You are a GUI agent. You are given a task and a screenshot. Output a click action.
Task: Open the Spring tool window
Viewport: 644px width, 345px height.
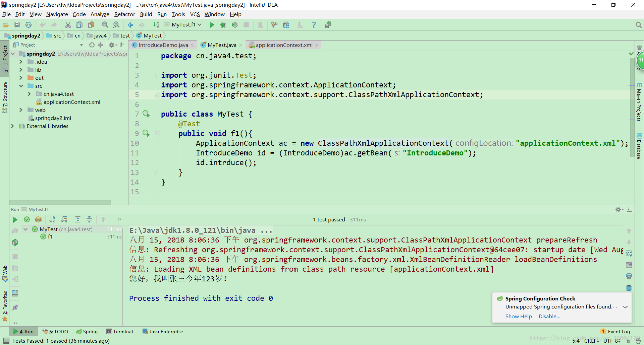[x=87, y=332]
